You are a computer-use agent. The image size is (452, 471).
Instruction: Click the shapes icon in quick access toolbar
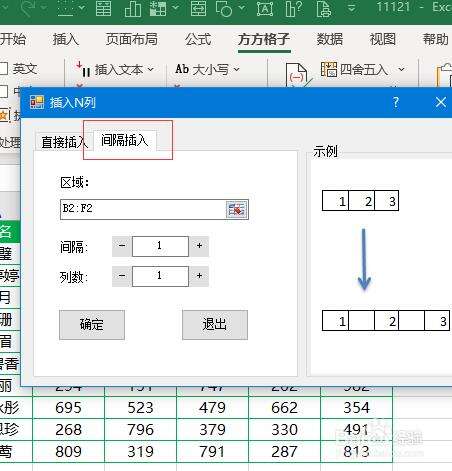224,8
